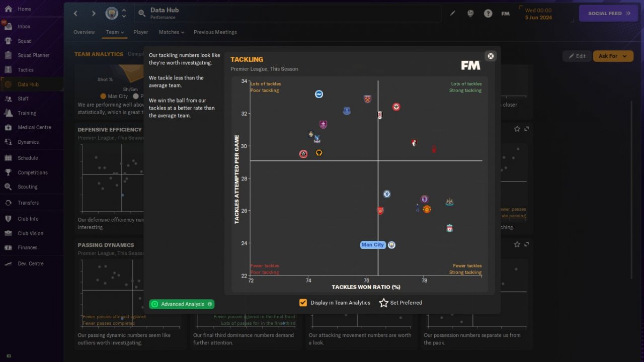Click the pencil icon in top bar

[453, 14]
